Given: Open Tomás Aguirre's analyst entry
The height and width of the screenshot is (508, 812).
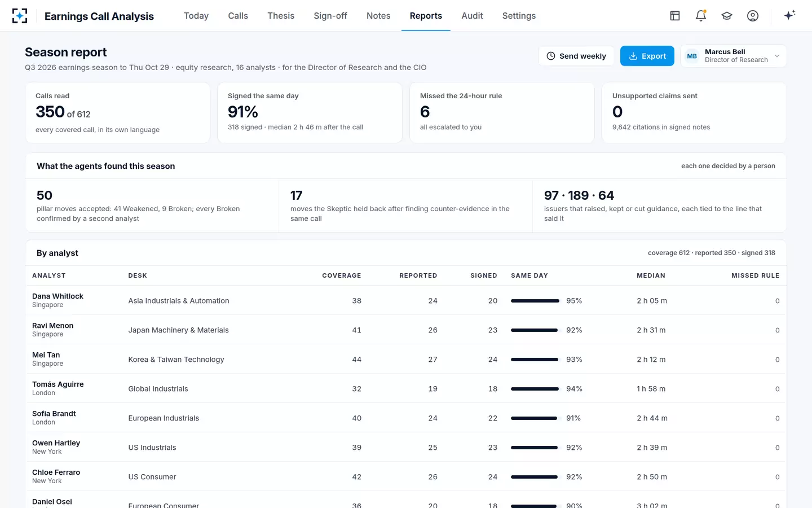Looking at the screenshot, I should click(58, 384).
